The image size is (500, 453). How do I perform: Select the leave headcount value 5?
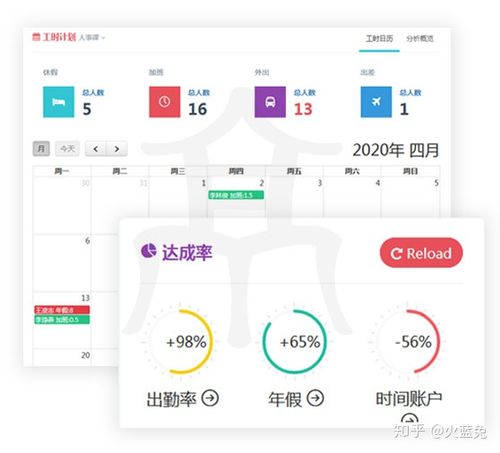[x=87, y=109]
